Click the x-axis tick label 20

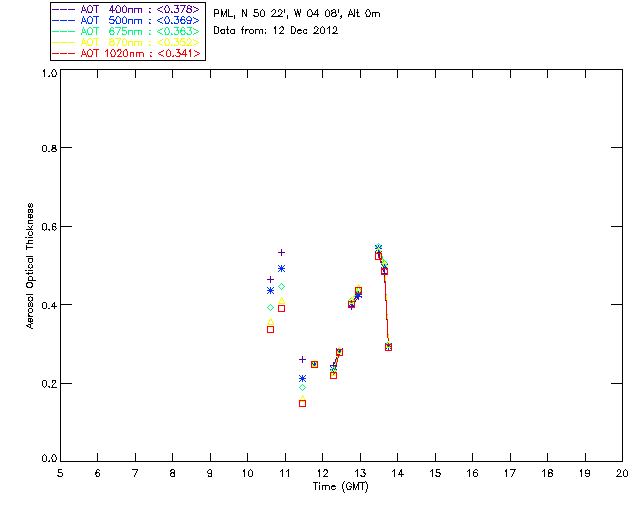click(x=622, y=473)
